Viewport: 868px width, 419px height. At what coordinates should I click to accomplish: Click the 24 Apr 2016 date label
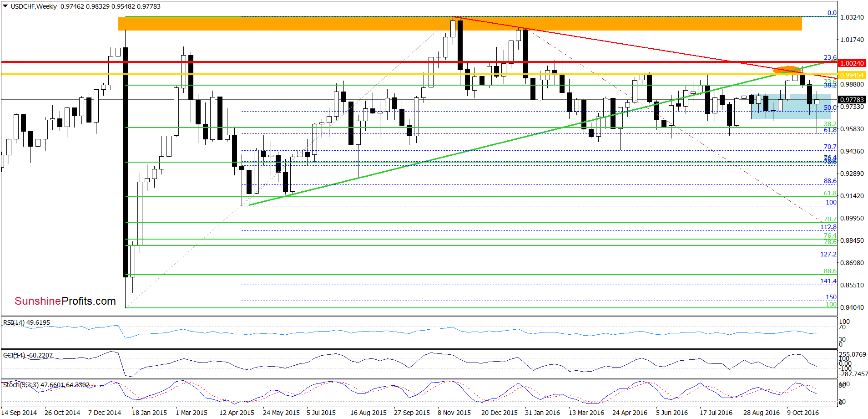click(630, 413)
